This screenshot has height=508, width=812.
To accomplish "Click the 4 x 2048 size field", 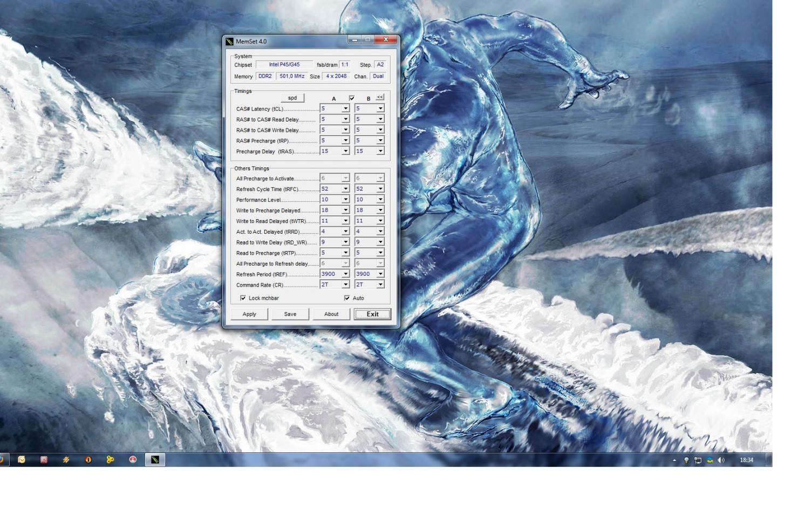I will [x=336, y=76].
